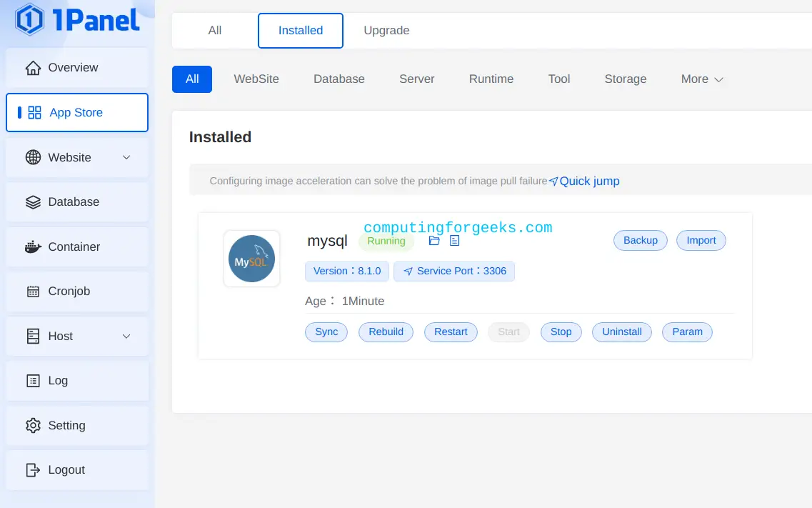The image size is (812, 508).
Task: Click the Import button
Action: (x=701, y=240)
